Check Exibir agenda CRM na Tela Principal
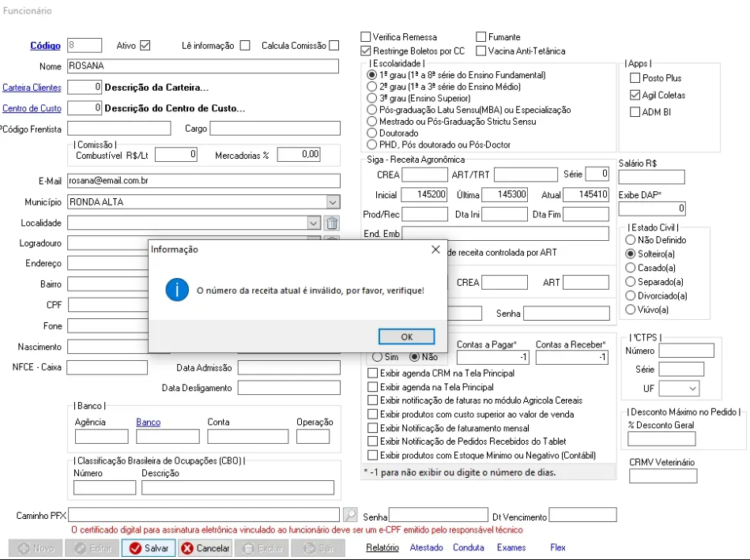750x560 pixels. [372, 373]
